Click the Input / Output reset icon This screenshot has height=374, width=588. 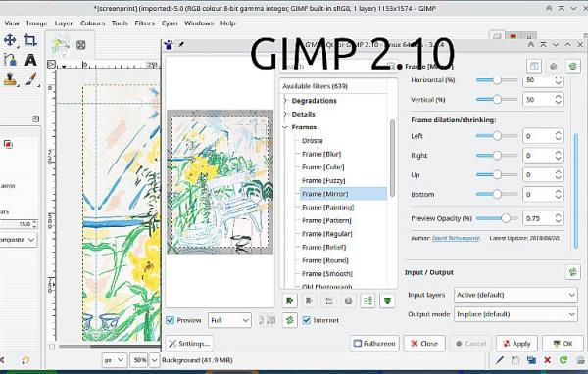coord(572,272)
